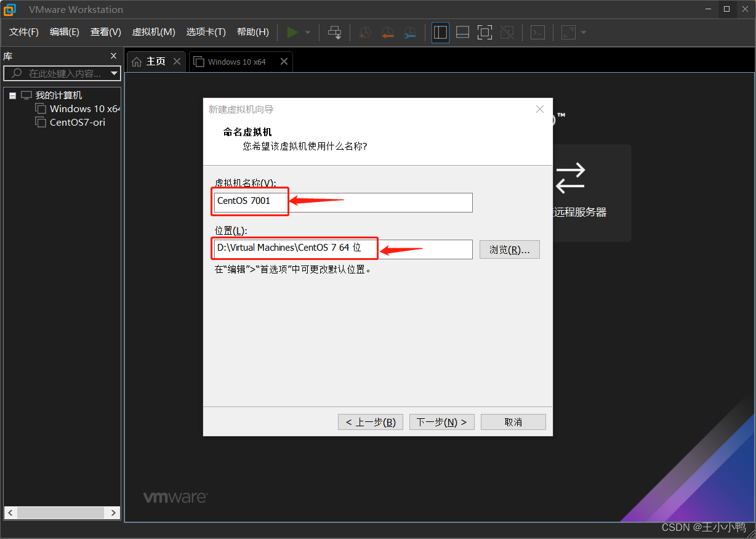Click the full screen mode icon
Screen dimensions: 756x539
coord(485,32)
